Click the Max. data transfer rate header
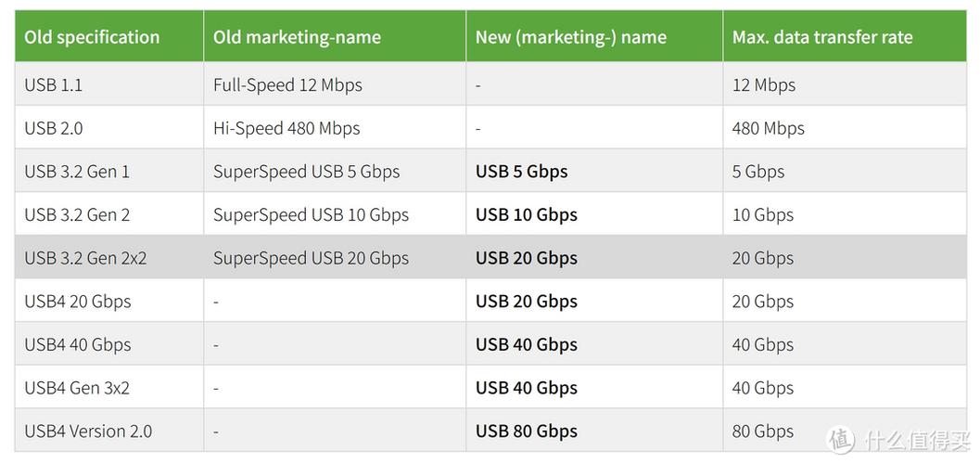The image size is (980, 464). click(845, 37)
